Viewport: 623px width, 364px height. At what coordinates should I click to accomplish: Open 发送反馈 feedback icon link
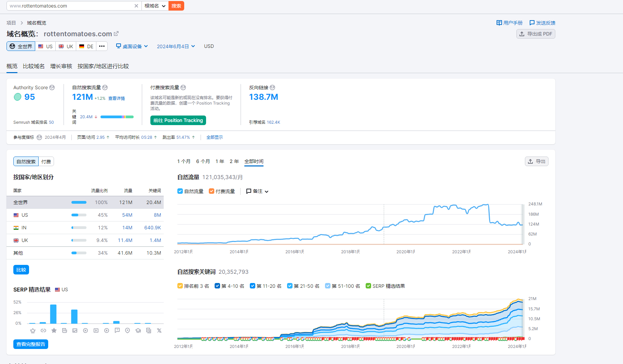[542, 23]
